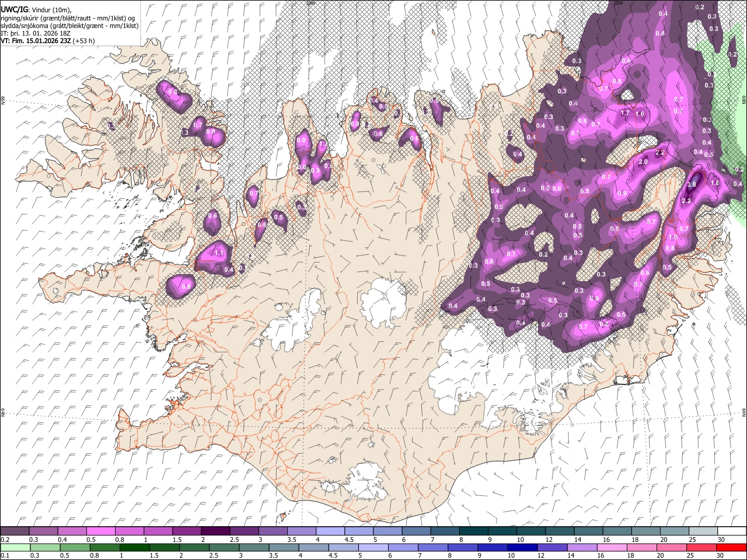Click the 1.0 precipitation value in the east
Image resolution: width=747 pixels, height=560 pixels.
(672, 237)
